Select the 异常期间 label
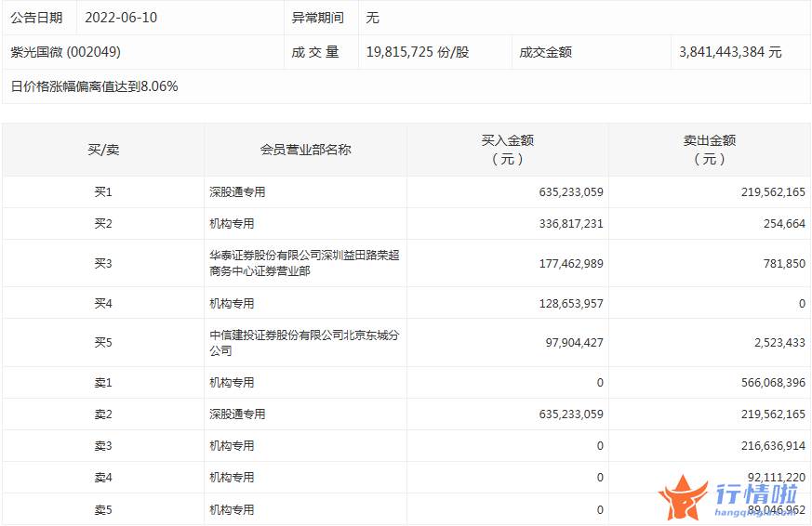The height and width of the screenshot is (526, 812). tap(317, 18)
